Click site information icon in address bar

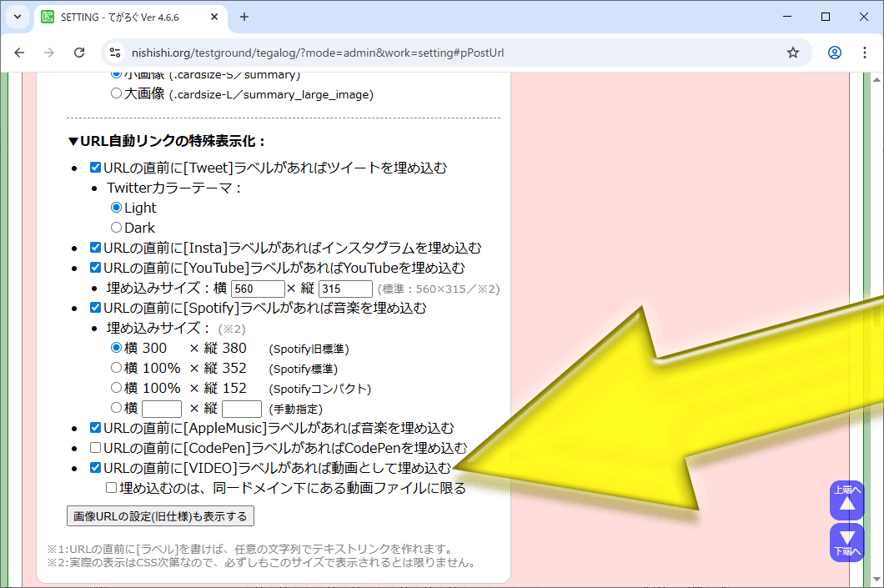click(116, 53)
